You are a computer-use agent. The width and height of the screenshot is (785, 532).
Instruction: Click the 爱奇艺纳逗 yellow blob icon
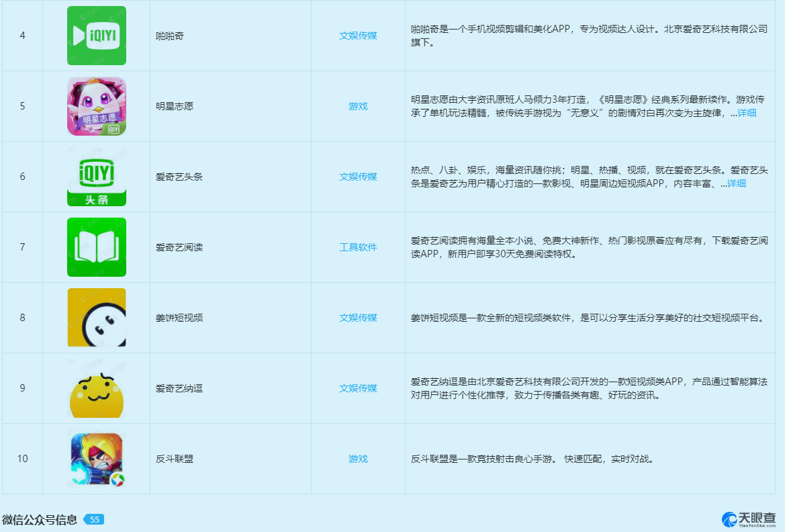tap(97, 388)
